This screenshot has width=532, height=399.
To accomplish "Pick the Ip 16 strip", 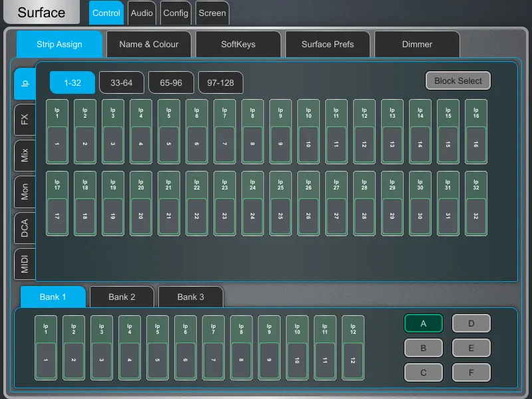I will 476,132.
